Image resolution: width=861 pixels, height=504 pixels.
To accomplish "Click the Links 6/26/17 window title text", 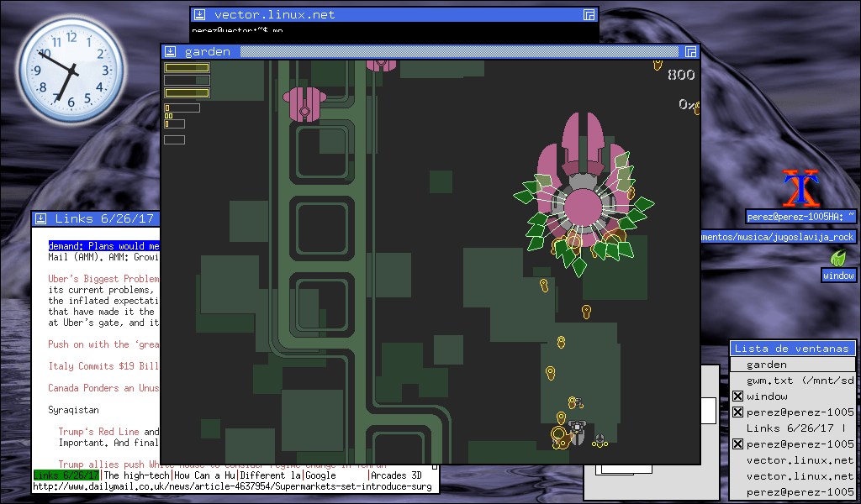I will tap(103, 219).
